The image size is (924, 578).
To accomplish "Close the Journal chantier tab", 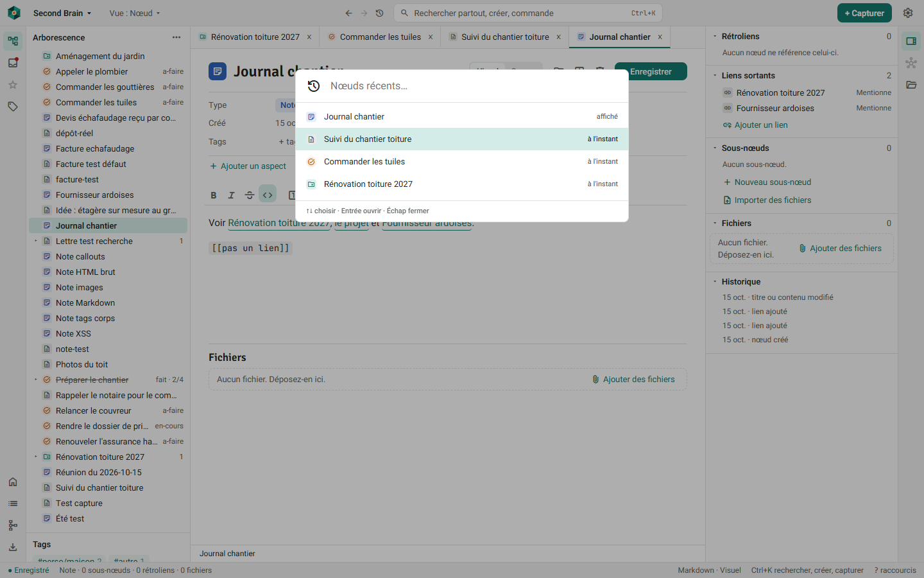I will (x=660, y=37).
